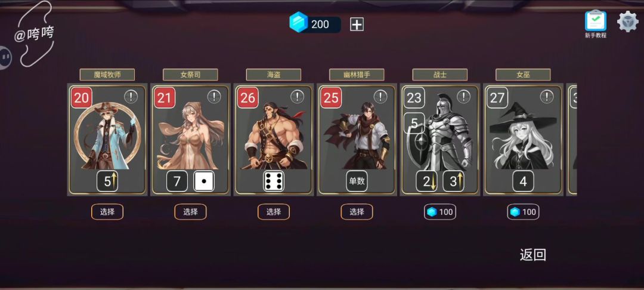This screenshot has height=290, width=644.
Task: Select the 魔域牧师 character
Action: [x=107, y=212]
